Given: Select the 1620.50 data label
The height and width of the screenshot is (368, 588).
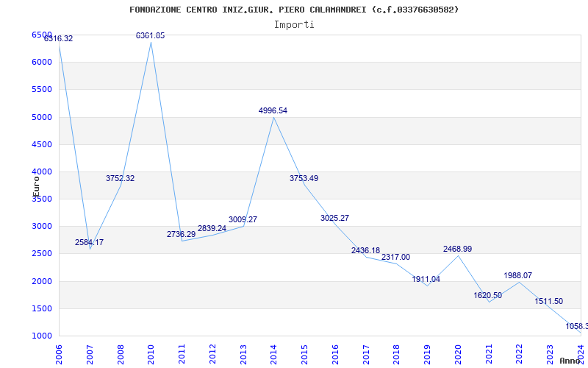Looking at the screenshot, I should tap(487, 296).
